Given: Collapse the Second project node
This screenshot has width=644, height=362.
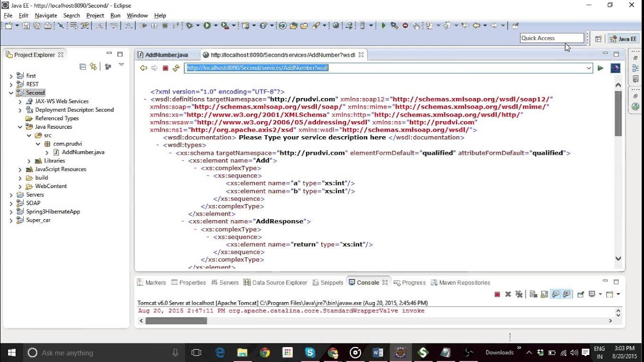Looking at the screenshot, I should [x=11, y=93].
